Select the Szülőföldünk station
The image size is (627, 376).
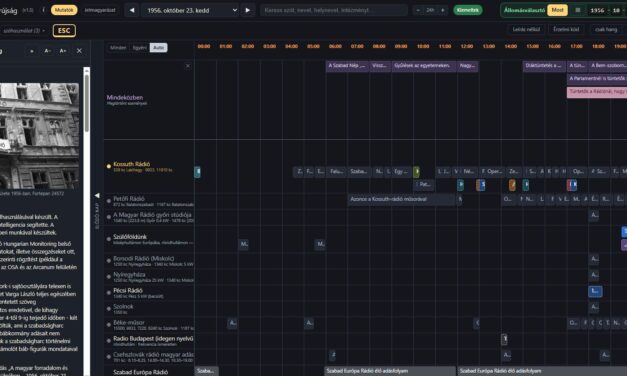pos(130,237)
